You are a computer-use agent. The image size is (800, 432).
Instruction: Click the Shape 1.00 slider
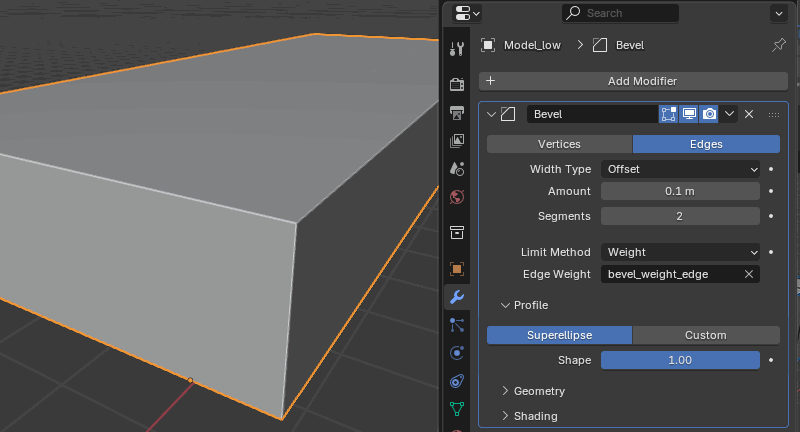pyautogui.click(x=680, y=360)
